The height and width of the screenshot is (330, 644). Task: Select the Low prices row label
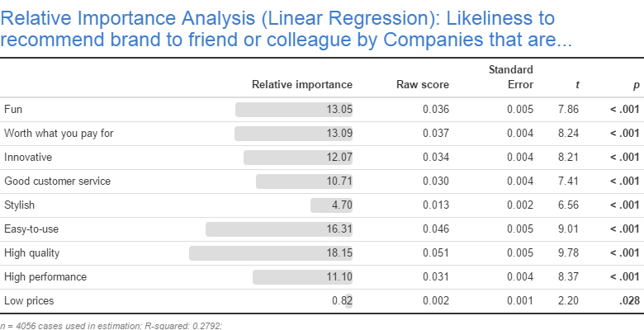point(27,300)
